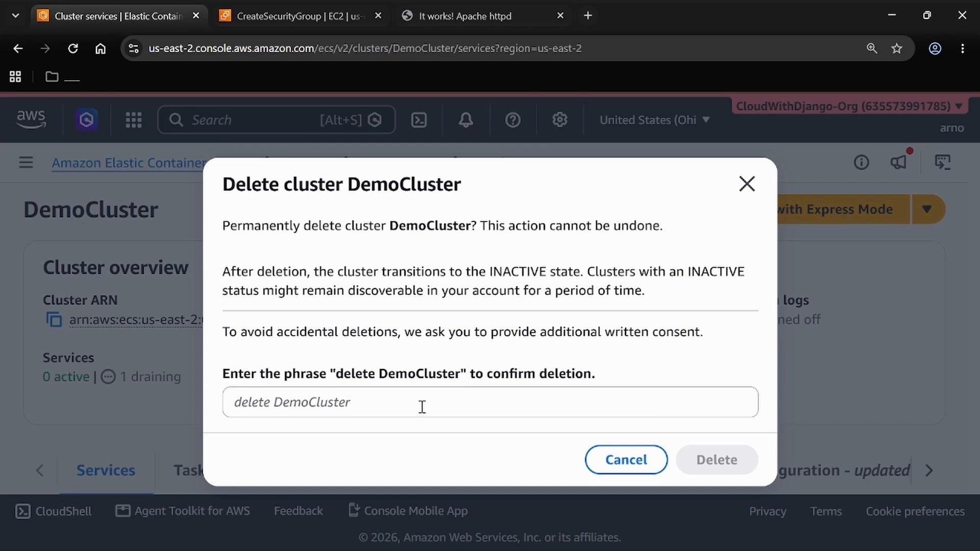Switch to the CreateSecurityGroup EC2 browser tab
Viewport: 980px width, 551px height.
point(300,16)
